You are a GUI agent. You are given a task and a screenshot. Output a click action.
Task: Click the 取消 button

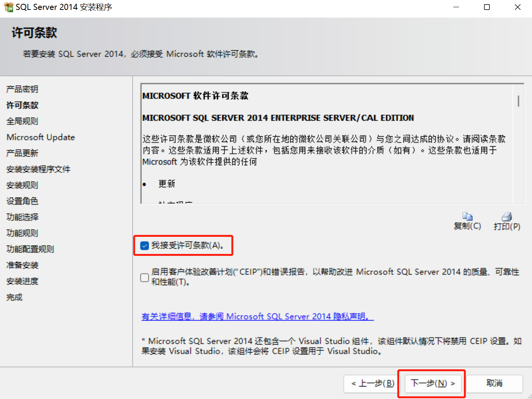(x=494, y=383)
